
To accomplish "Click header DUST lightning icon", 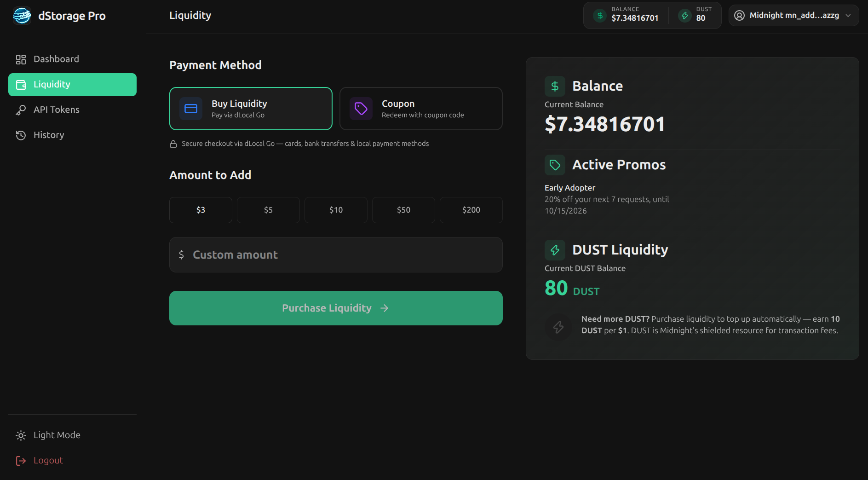I will click(x=684, y=16).
